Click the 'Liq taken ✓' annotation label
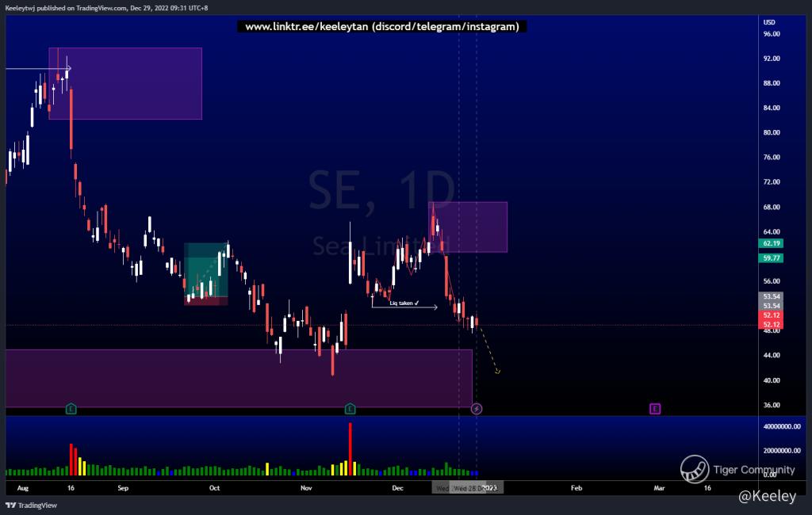This screenshot has width=812, height=515. coord(404,303)
